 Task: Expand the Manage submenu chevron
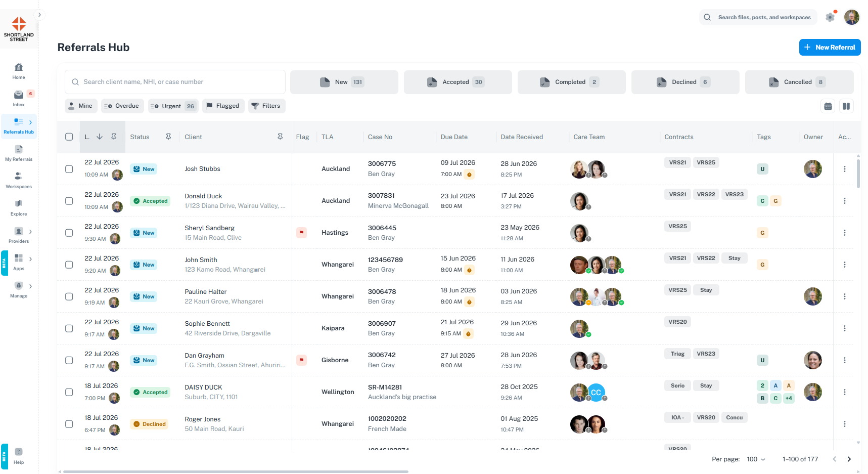tap(30, 286)
